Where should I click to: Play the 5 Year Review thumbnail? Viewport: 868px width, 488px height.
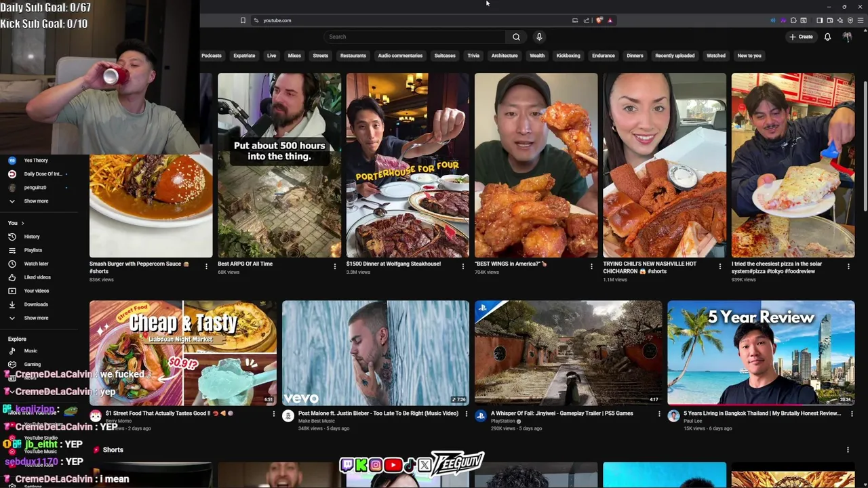pos(761,353)
